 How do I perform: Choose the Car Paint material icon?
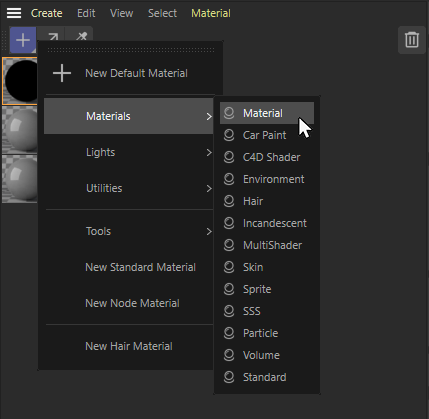pos(229,135)
